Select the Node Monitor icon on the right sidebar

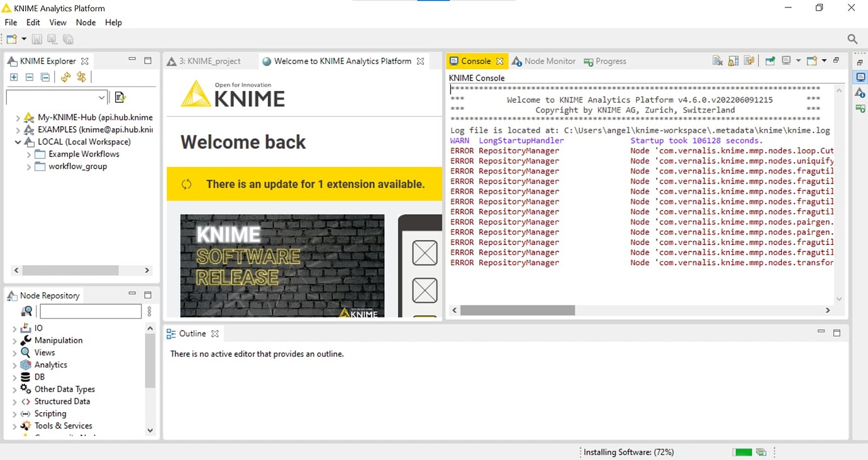pos(860,92)
